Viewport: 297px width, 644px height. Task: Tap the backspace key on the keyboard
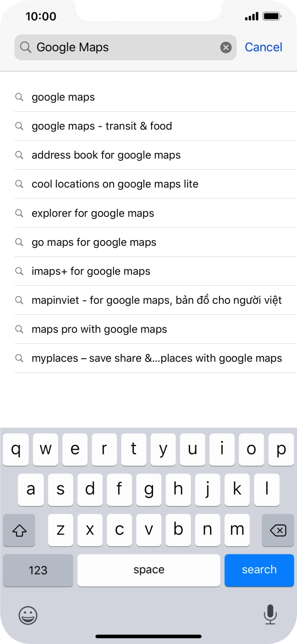(x=278, y=530)
